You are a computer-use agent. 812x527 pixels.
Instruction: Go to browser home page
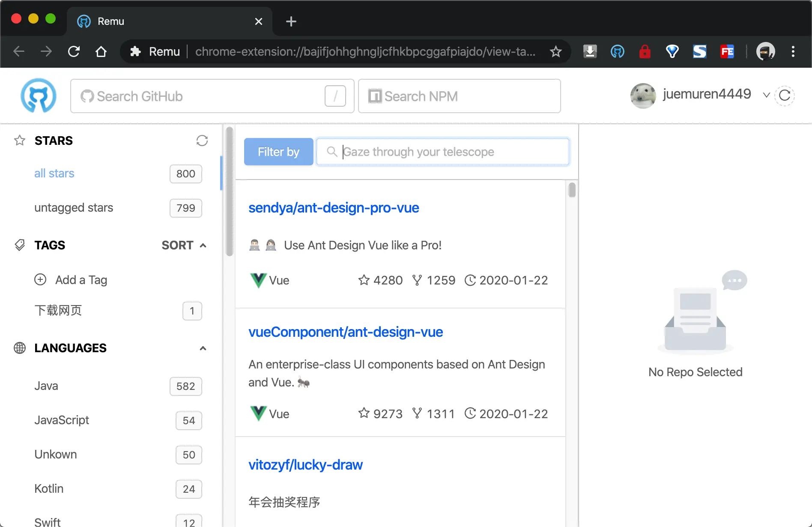coord(101,51)
